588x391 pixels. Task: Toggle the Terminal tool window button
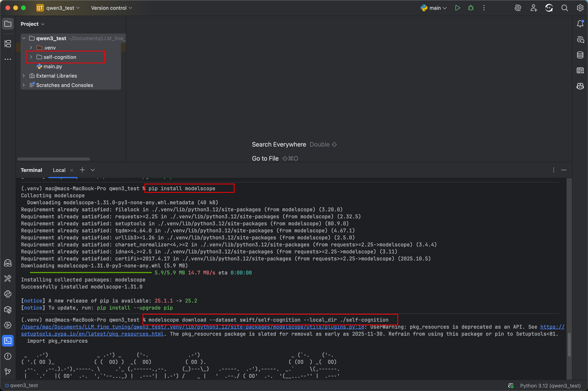8,341
